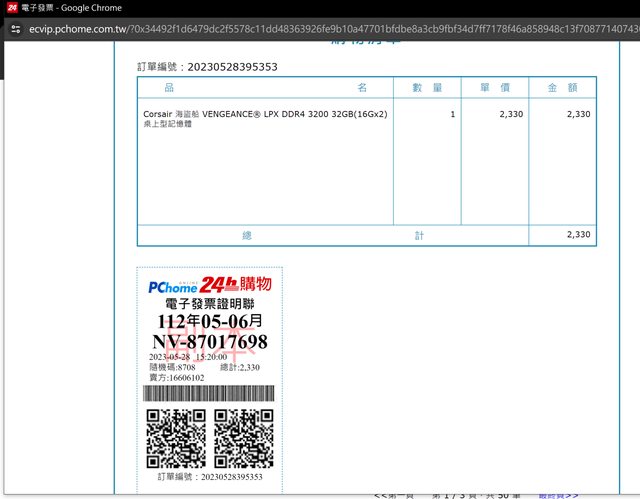Viewport: 640px width, 499px height.
Task: Click the 單價 column header
Action: 495,88
